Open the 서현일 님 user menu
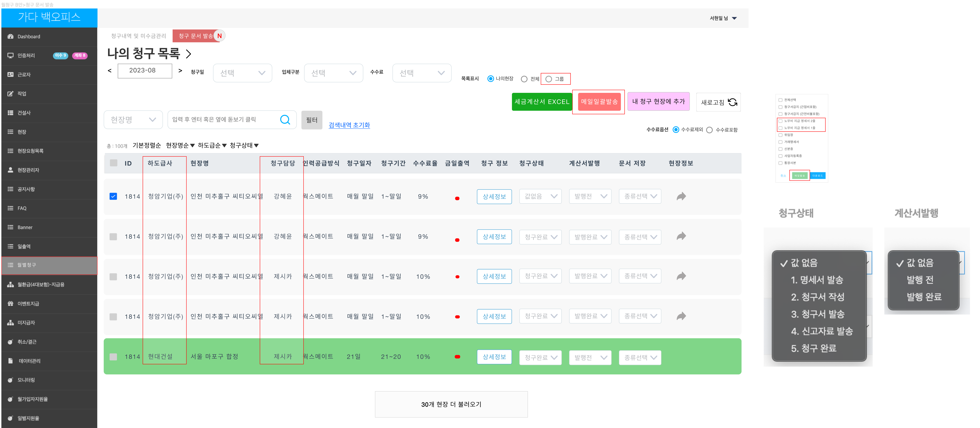 pos(723,18)
